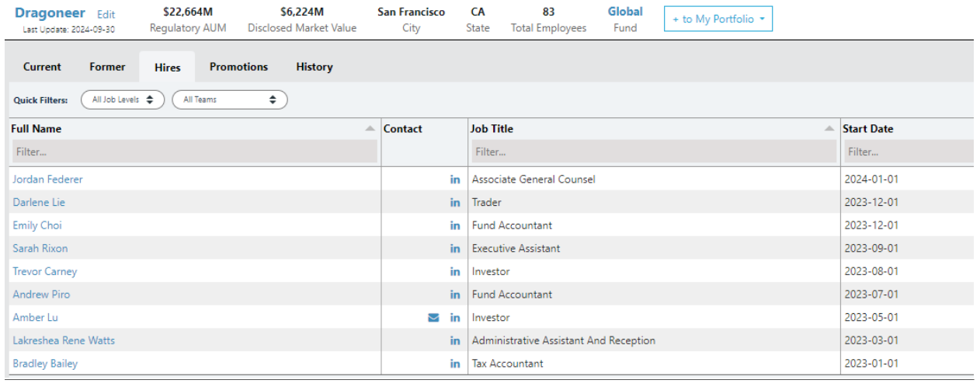Open Andrew Piro's profile link
The image size is (980, 387).
(x=41, y=295)
